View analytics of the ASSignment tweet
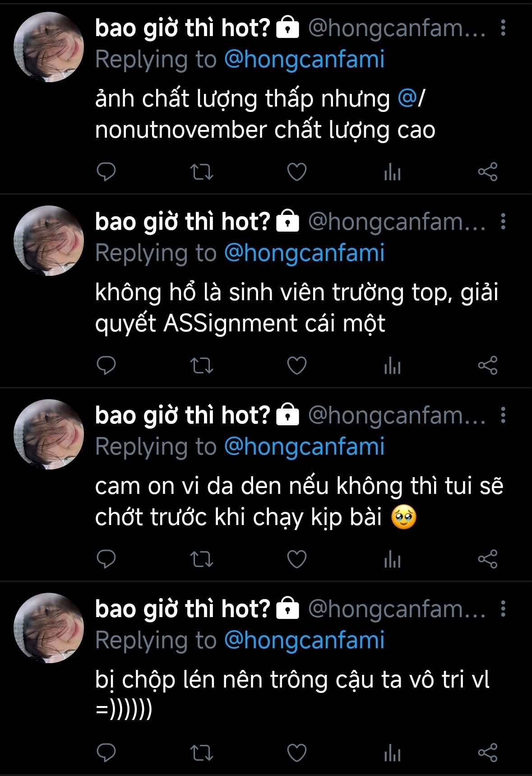Viewport: 532px width, 776px height. point(392,366)
